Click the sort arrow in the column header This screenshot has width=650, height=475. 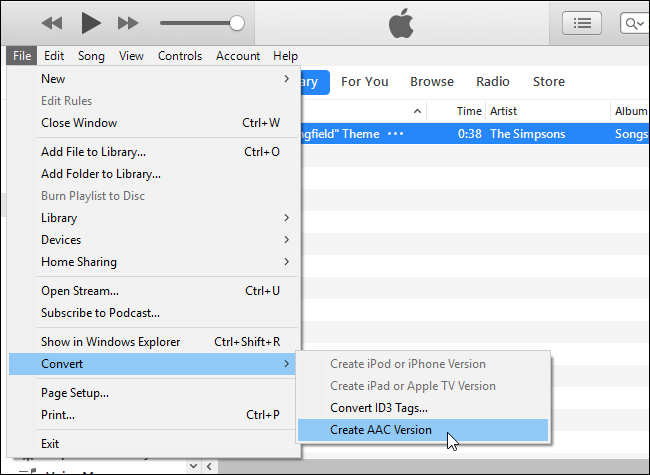point(417,111)
